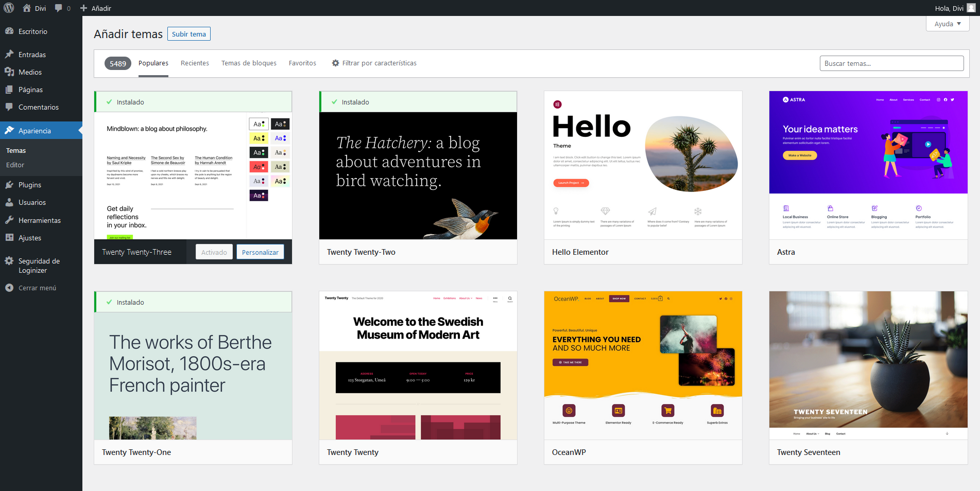Click the Entradas pin icon
This screenshot has height=491, width=980.
point(9,54)
